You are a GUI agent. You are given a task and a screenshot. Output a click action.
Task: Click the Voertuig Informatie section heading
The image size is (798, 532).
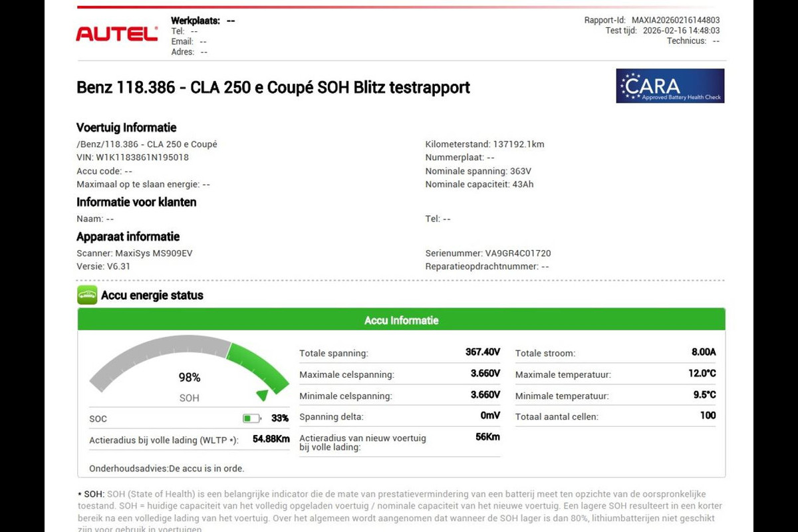coord(126,128)
